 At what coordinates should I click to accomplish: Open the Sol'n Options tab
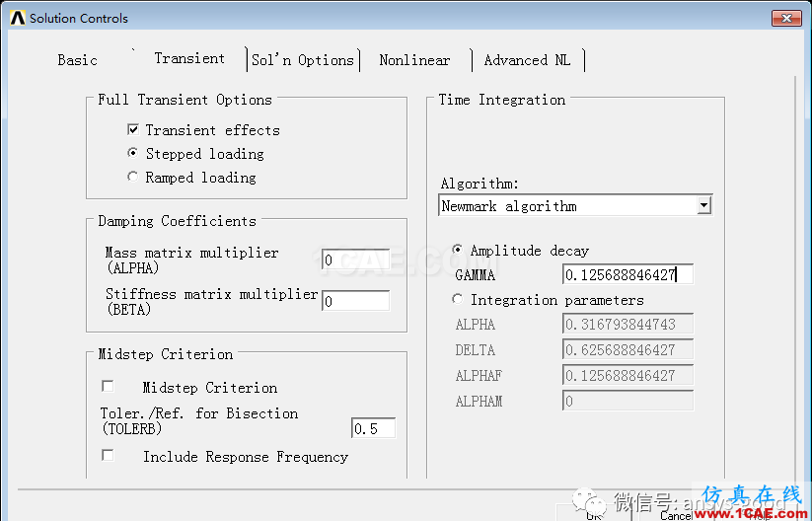303,60
